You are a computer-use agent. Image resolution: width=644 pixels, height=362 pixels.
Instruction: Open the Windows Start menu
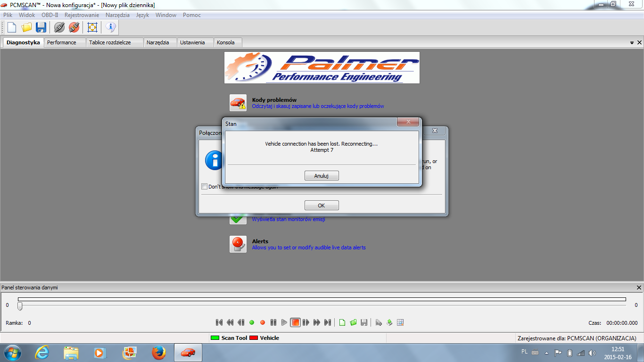pyautogui.click(x=12, y=353)
